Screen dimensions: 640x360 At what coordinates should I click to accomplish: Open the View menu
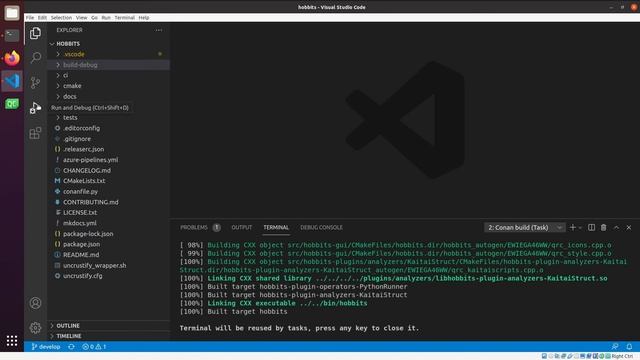coord(81,18)
